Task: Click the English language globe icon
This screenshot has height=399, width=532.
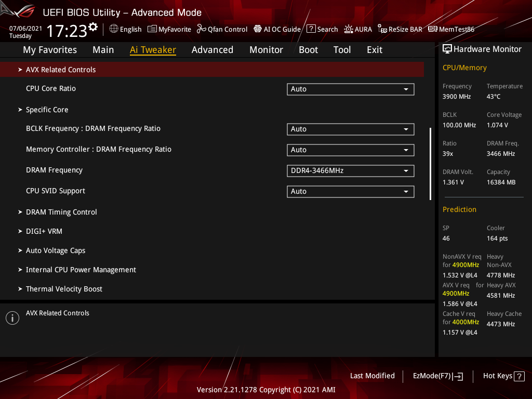Action: (x=114, y=29)
